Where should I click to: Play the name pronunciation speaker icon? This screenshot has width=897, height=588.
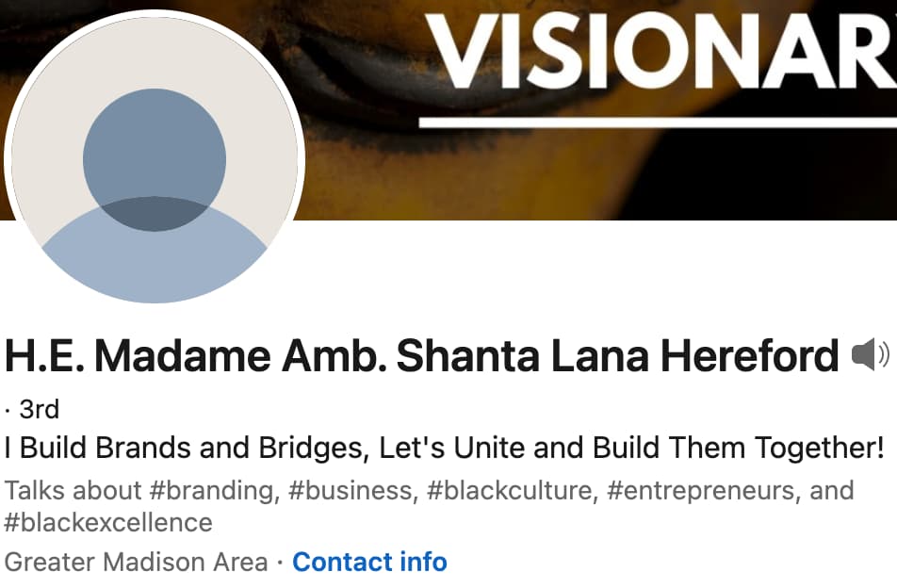point(870,355)
